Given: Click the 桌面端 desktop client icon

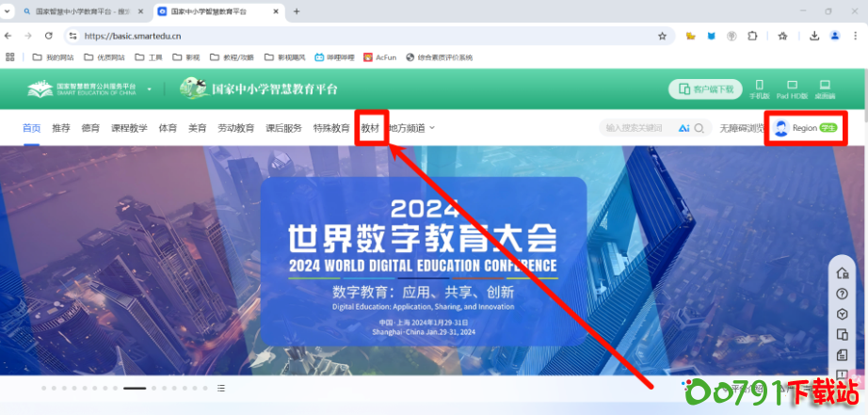Looking at the screenshot, I should pyautogui.click(x=825, y=87).
